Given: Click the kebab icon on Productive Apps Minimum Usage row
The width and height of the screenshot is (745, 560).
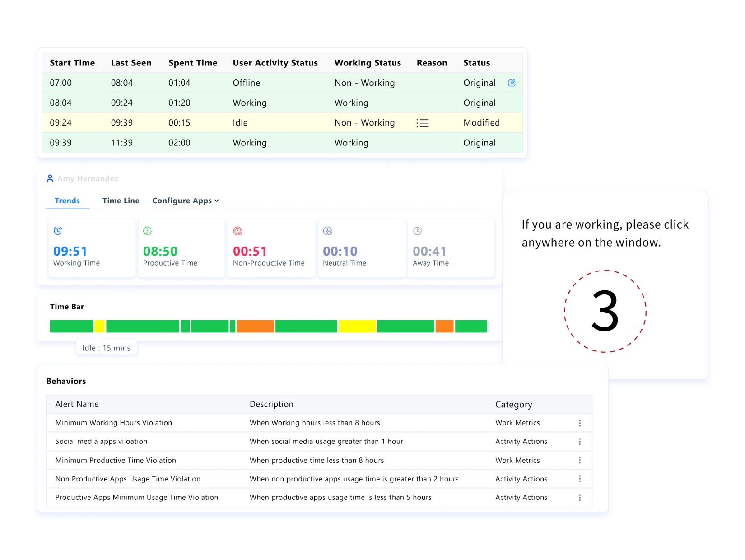Looking at the screenshot, I should pyautogui.click(x=580, y=497).
